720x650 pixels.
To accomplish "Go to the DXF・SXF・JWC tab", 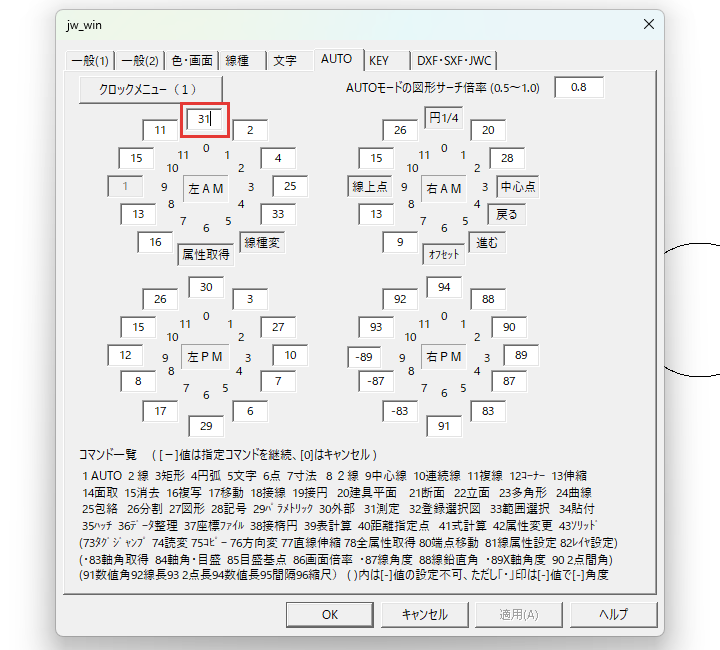I will (x=454, y=61).
